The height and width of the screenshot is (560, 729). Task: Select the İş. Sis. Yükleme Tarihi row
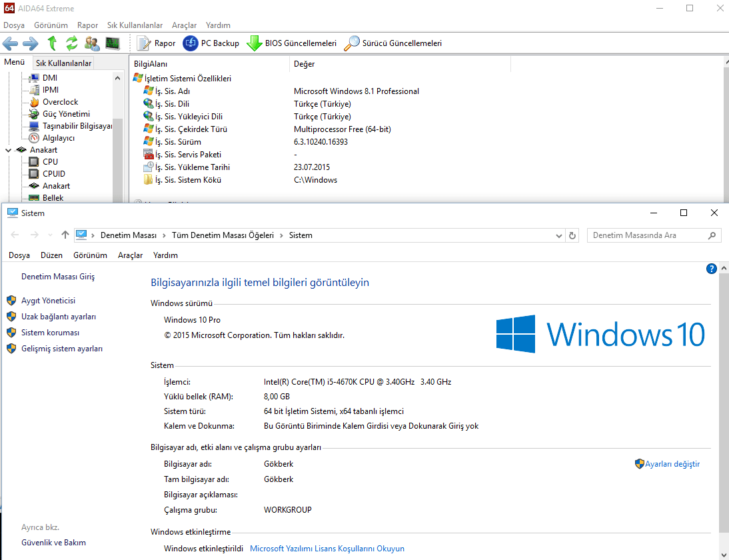(237, 167)
